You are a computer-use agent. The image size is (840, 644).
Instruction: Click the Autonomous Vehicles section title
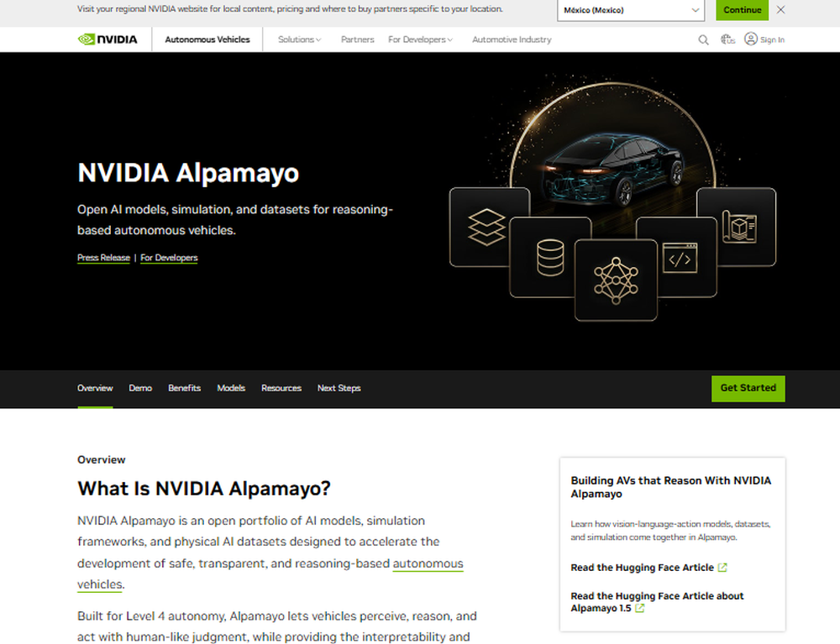[207, 39]
